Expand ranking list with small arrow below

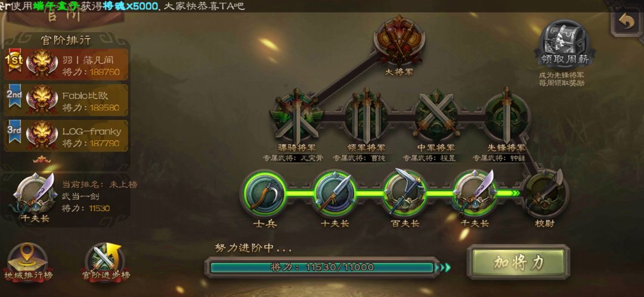[42, 159]
